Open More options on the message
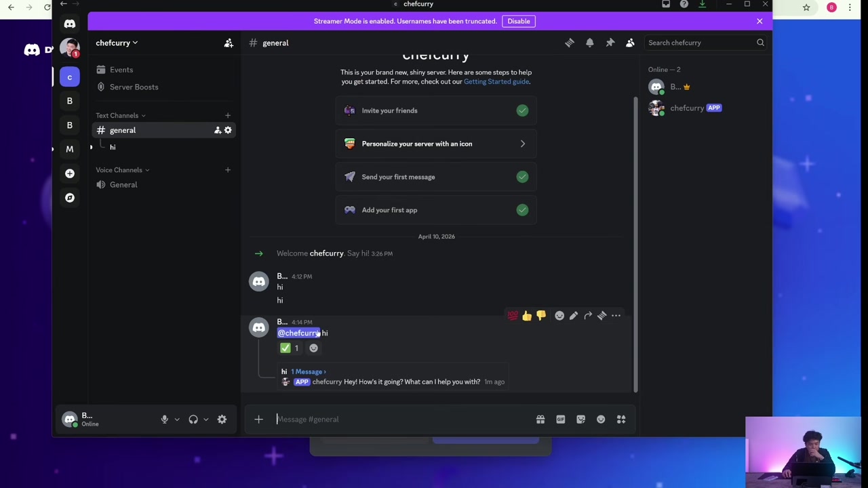The image size is (868, 488). (616, 316)
